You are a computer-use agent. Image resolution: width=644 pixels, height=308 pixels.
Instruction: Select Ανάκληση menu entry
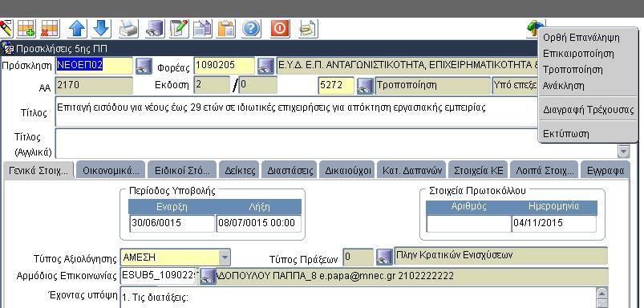pos(563,86)
